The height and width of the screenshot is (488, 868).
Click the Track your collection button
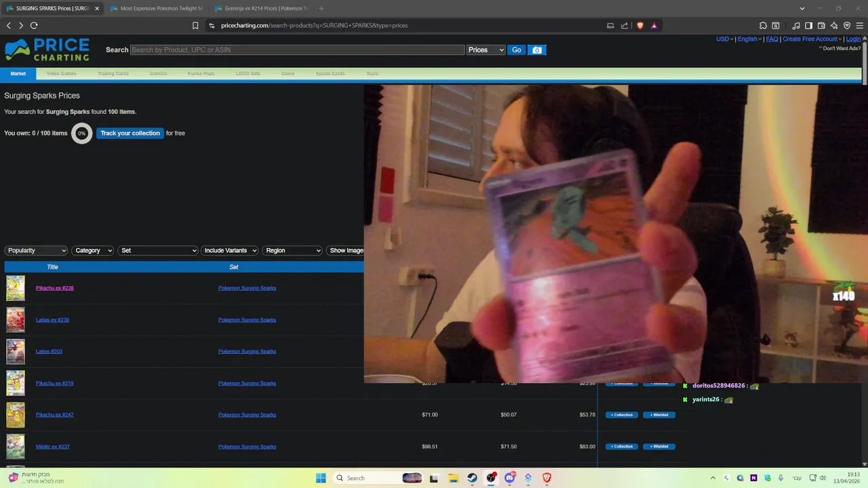[x=130, y=133]
